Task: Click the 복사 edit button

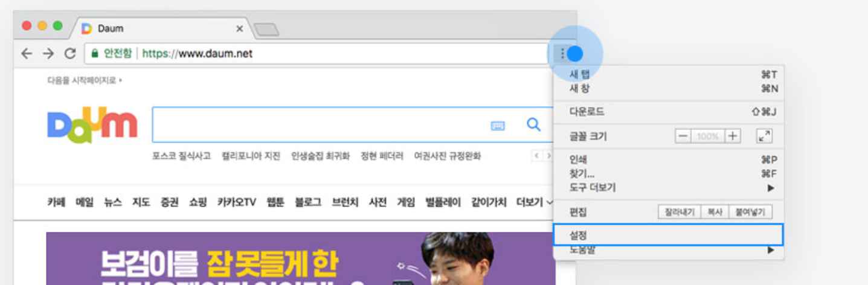Action: click(x=715, y=212)
